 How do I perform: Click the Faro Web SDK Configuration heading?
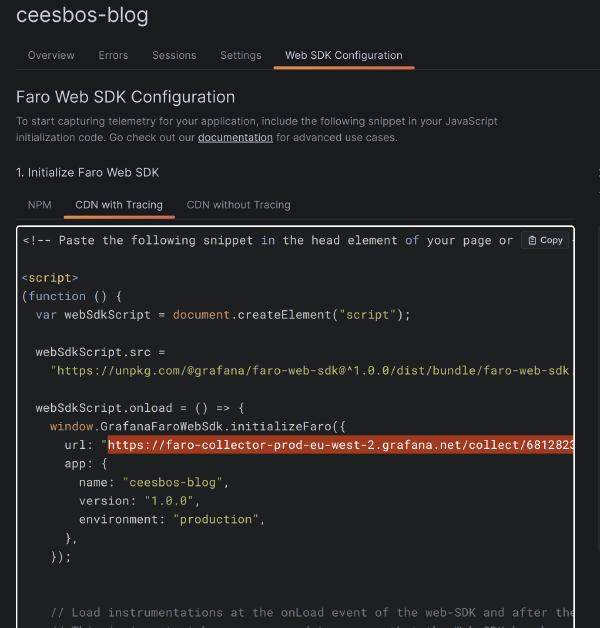click(125, 97)
